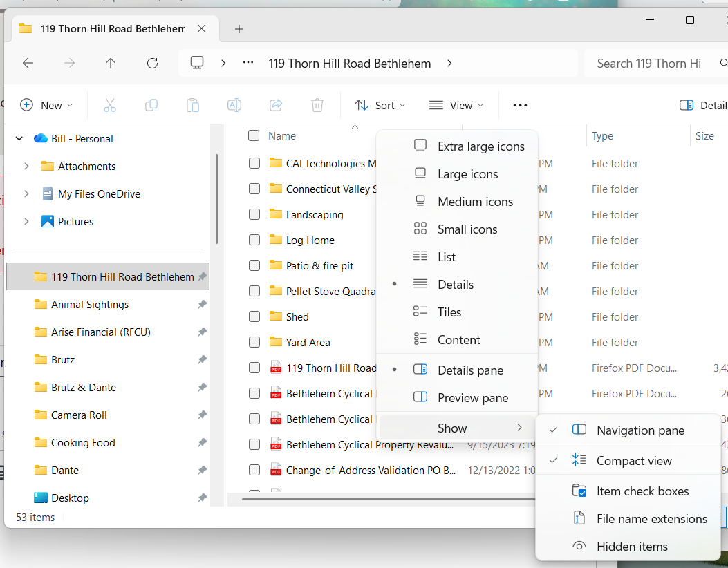Click the Details pane toolbar button
The image size is (728, 568).
(x=703, y=105)
